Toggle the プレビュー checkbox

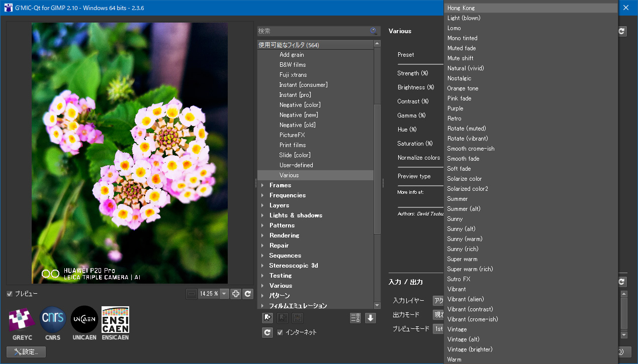(x=10, y=294)
